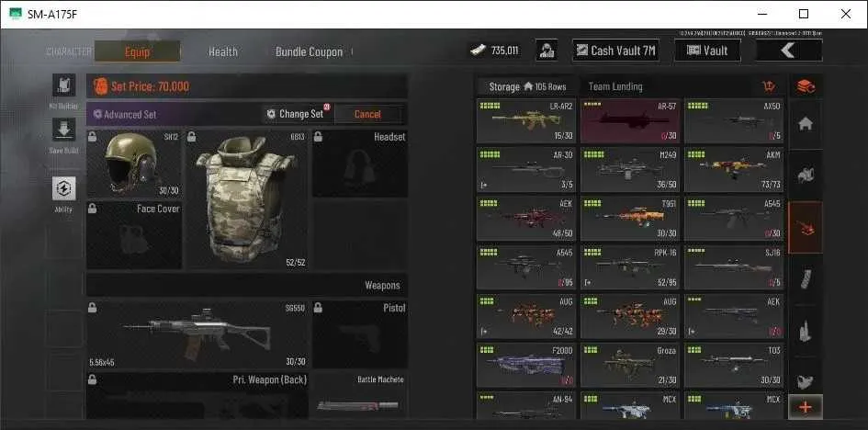Select the equipped SG550 rifle

click(x=197, y=334)
